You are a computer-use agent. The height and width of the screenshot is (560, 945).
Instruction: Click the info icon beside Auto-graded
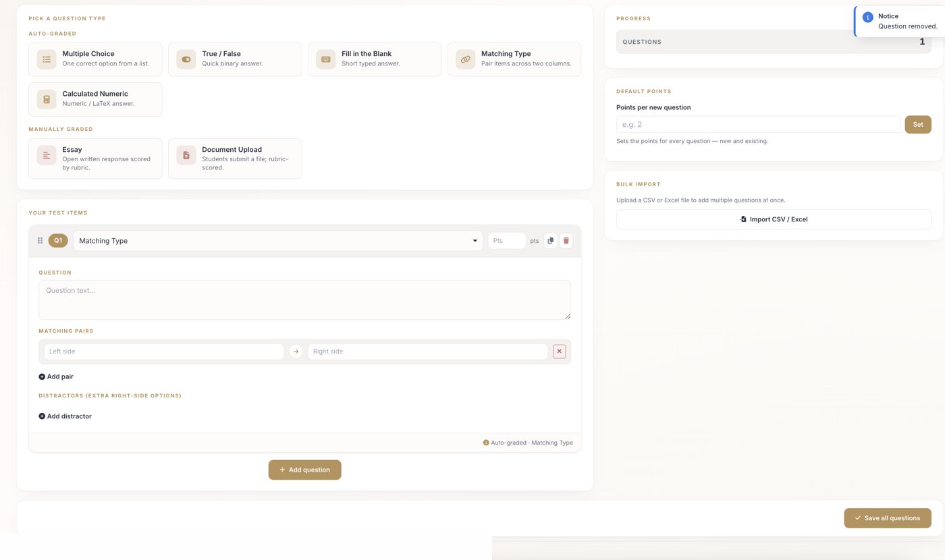click(486, 443)
